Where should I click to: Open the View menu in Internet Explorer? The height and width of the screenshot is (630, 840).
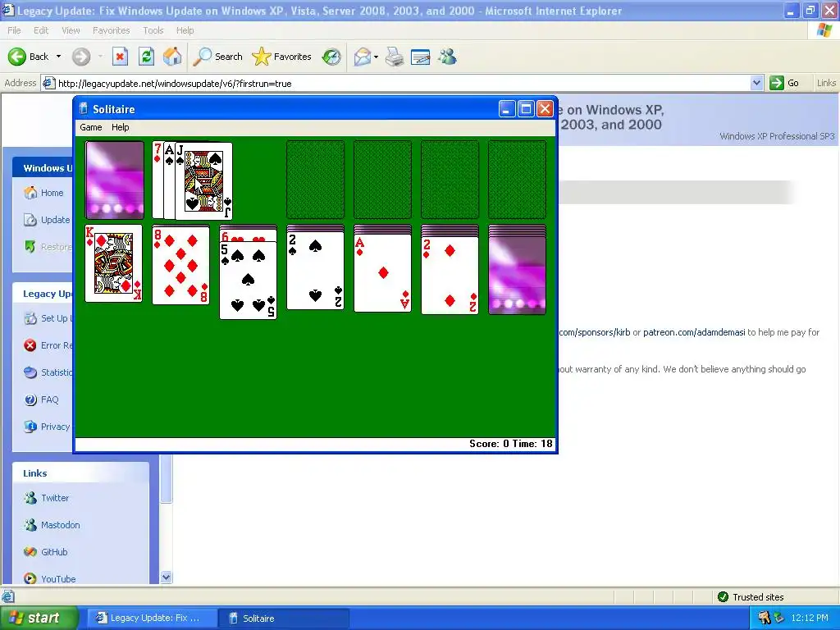[71, 30]
